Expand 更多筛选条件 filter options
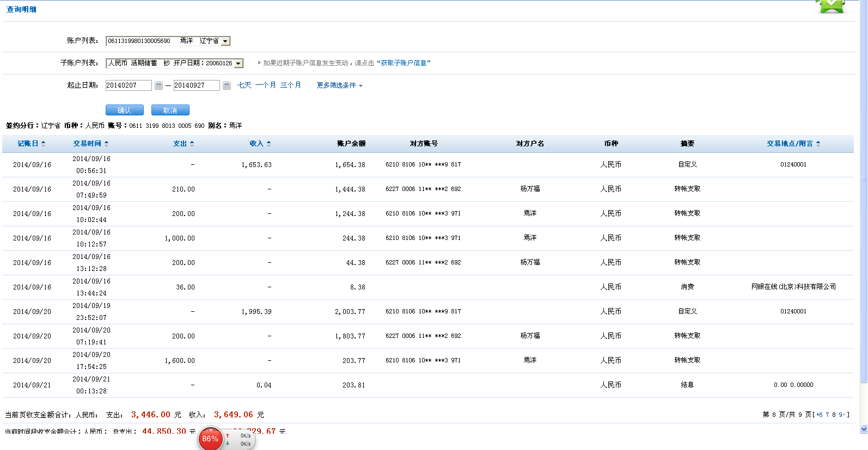The height and width of the screenshot is (450, 868). pos(339,85)
